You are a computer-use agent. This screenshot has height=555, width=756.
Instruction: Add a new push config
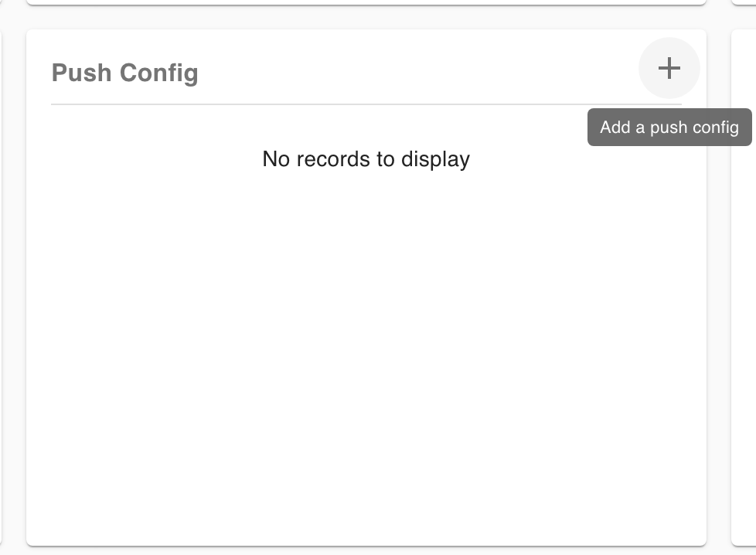tap(669, 68)
